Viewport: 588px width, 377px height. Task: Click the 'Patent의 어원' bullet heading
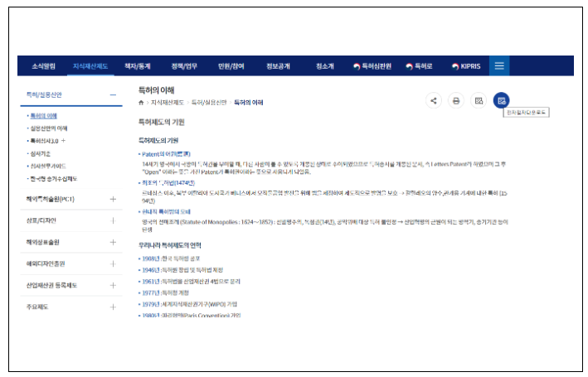coord(166,154)
